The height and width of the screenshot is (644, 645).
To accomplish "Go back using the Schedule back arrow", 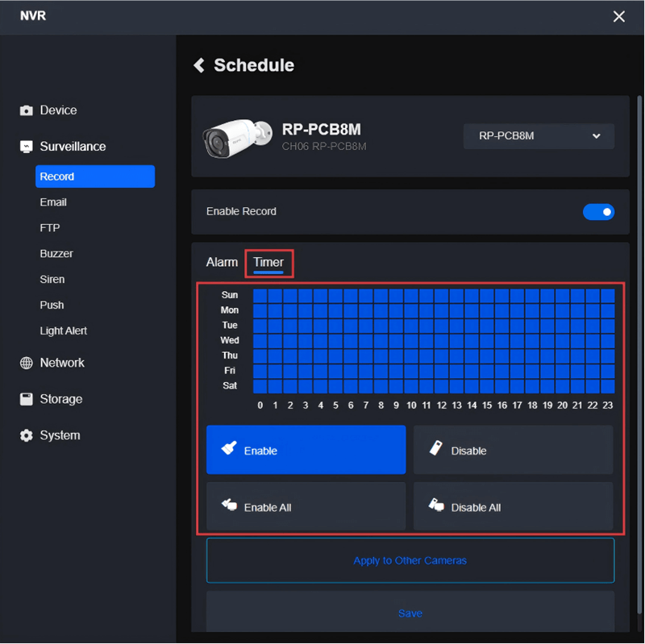I will click(199, 65).
